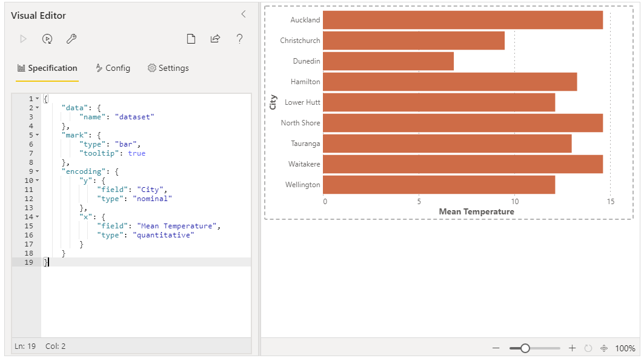
Task: Open the export share icon
Action: [215, 39]
